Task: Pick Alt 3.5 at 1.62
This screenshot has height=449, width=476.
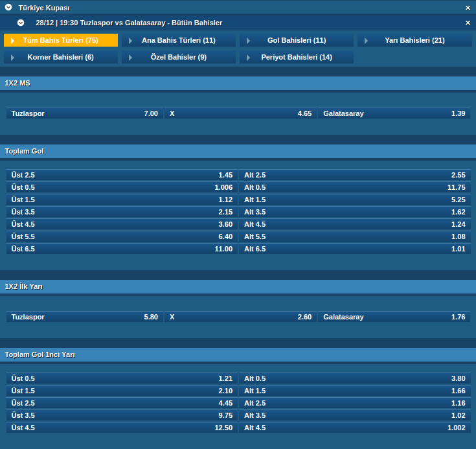Action: click(355, 212)
